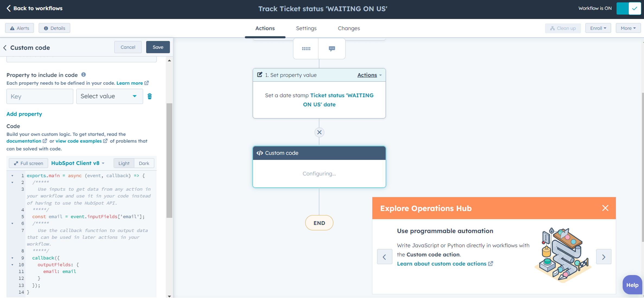
Task: Click the side panel scroll-down arrow
Action: 169,296
